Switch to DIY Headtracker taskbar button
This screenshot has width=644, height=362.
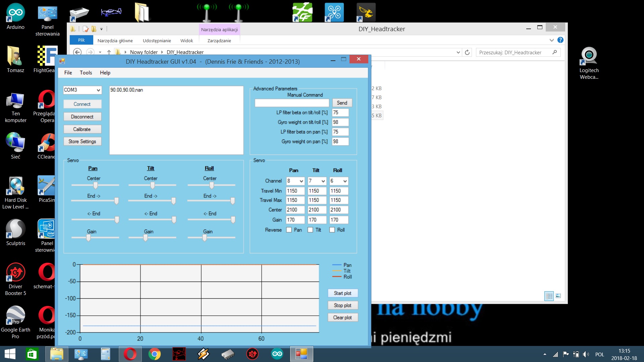302,354
